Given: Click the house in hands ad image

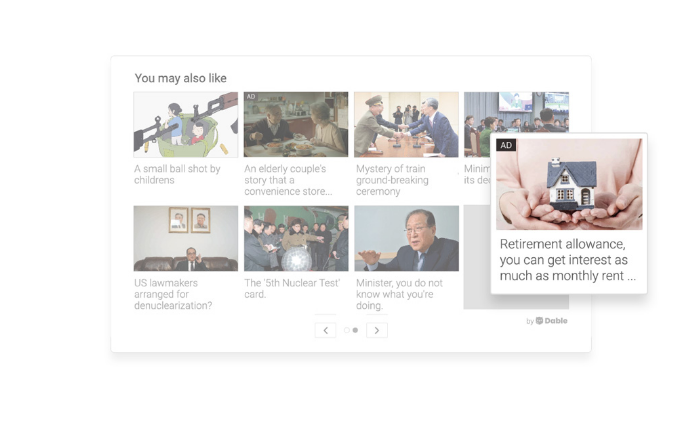Looking at the screenshot, I should pyautogui.click(x=569, y=184).
